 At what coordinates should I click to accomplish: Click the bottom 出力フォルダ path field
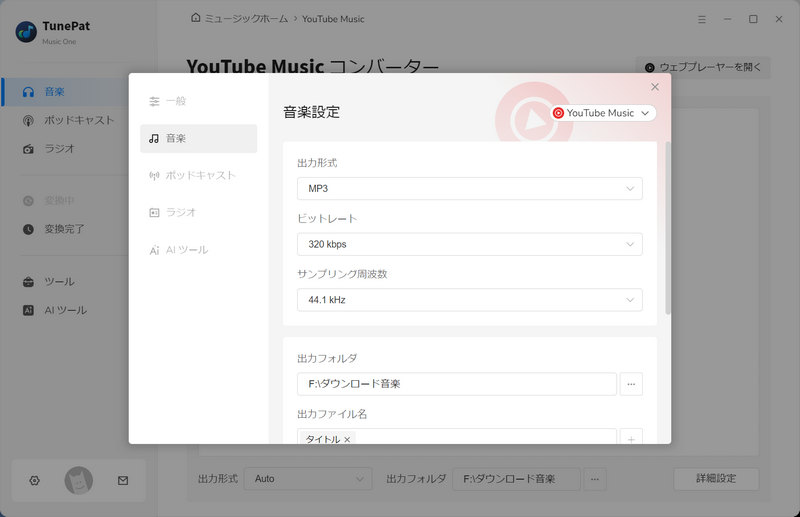(516, 479)
